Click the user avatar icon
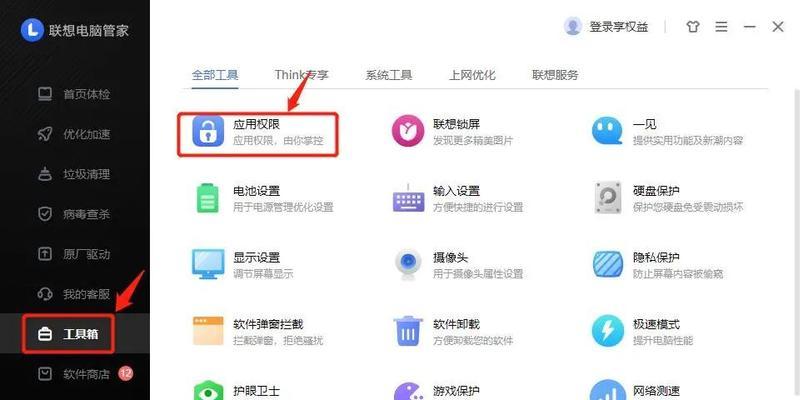The height and width of the screenshot is (400, 808). click(573, 27)
